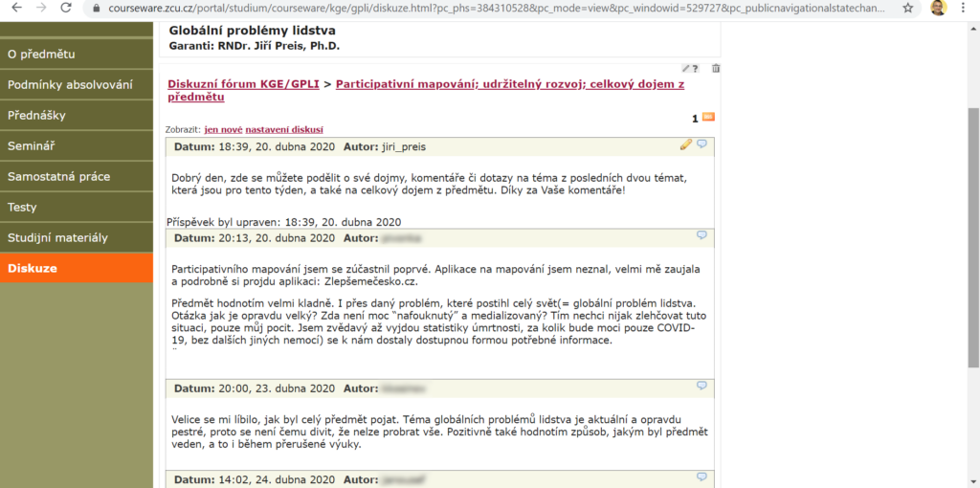
Task: Reply to the 24. dubna post via bubble icon
Action: coord(702,477)
